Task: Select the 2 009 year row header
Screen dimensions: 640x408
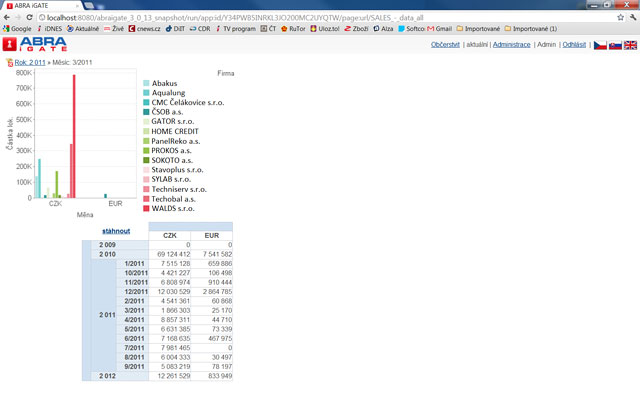Action: tap(120, 245)
